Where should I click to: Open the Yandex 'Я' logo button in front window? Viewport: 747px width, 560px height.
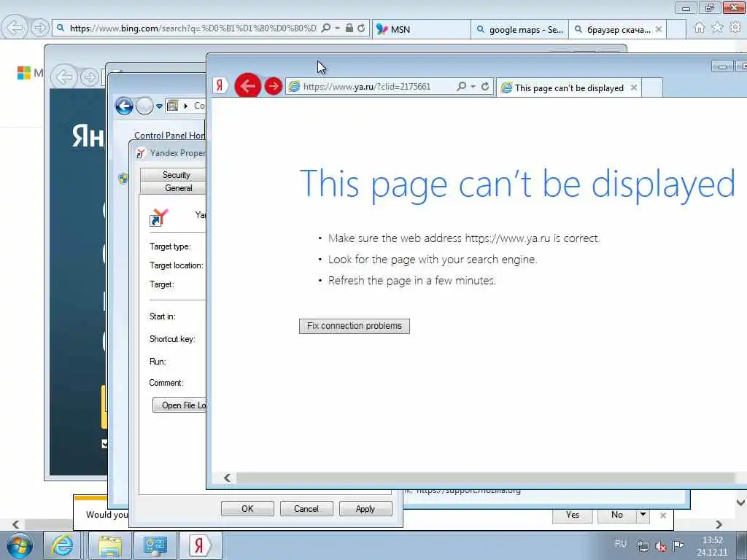[x=220, y=86]
